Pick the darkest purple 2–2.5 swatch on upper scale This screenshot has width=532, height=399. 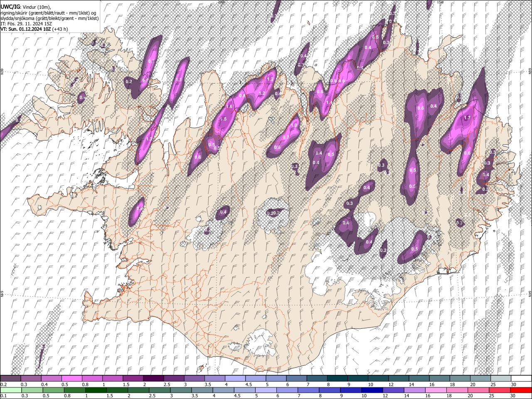pyautogui.click(x=153, y=378)
